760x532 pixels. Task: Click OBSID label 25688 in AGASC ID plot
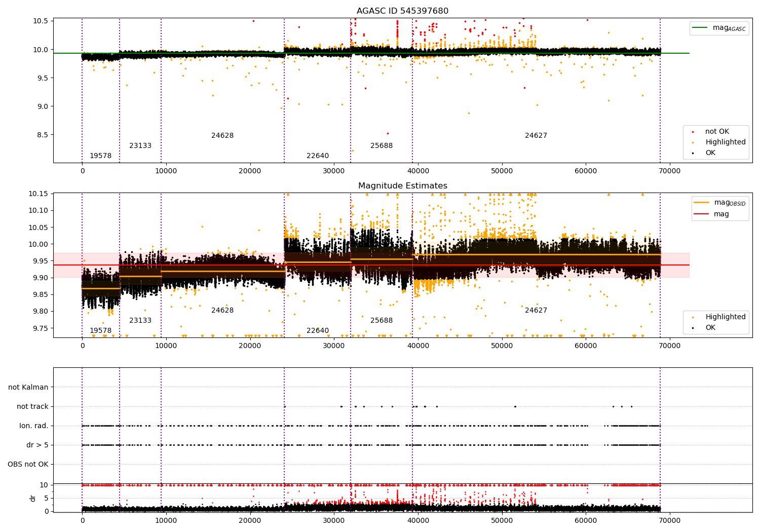pyautogui.click(x=382, y=145)
